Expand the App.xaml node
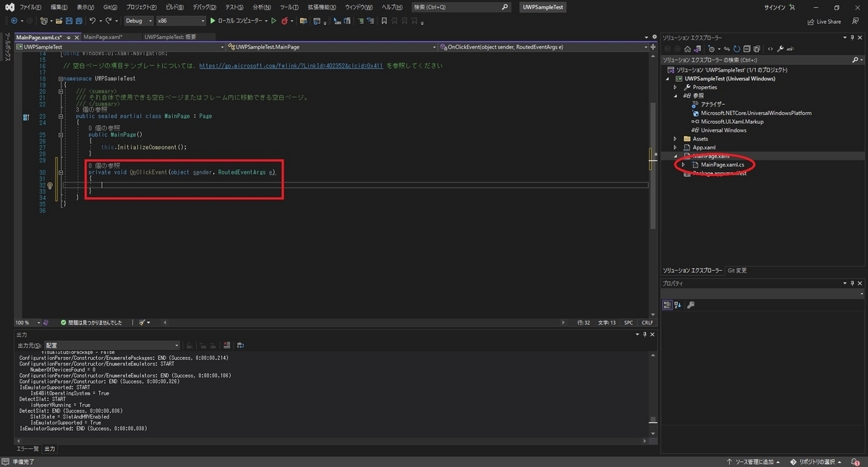 pos(676,148)
